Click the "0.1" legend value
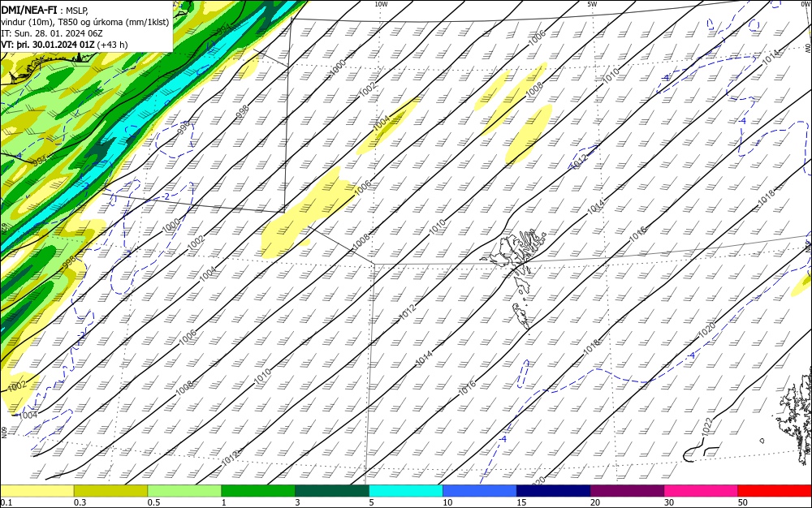812x508 pixels. point(6,502)
